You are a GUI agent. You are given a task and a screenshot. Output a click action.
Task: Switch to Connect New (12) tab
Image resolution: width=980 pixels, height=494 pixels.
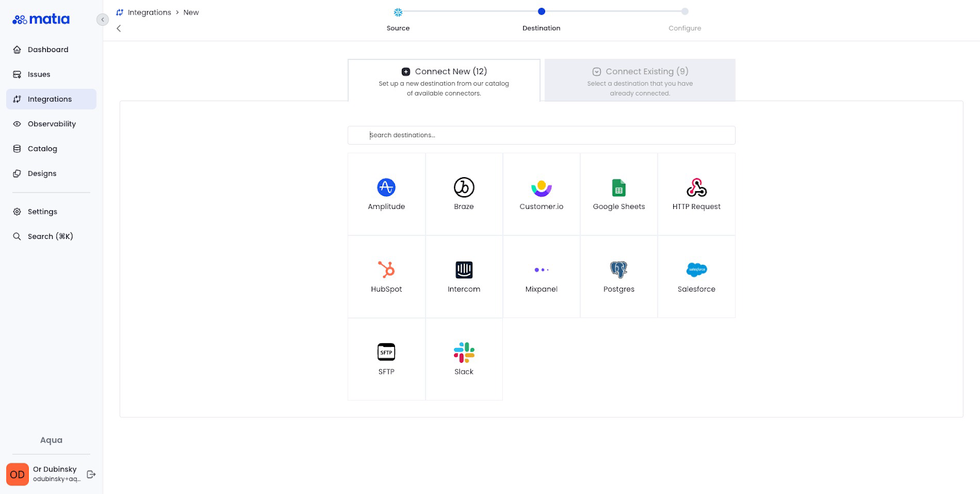[444, 80]
